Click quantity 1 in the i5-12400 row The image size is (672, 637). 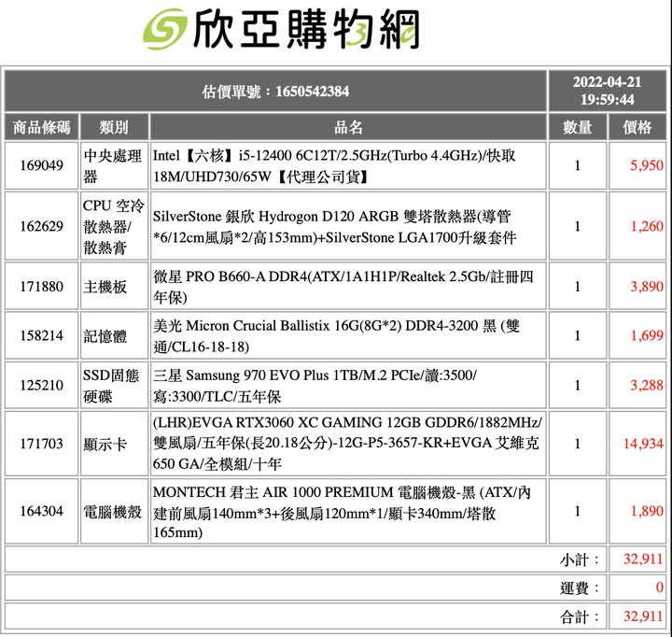coord(578,165)
